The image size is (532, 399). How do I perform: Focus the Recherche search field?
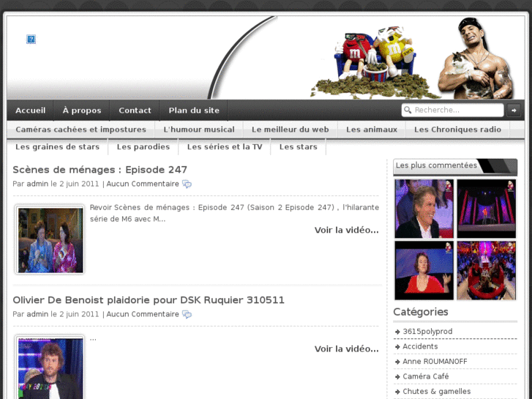click(453, 110)
